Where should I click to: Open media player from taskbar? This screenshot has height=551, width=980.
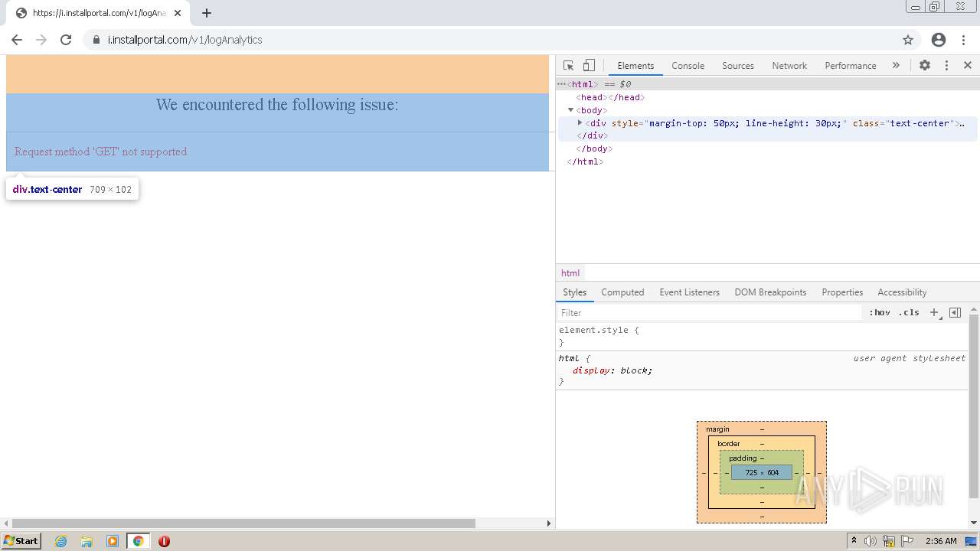click(113, 541)
